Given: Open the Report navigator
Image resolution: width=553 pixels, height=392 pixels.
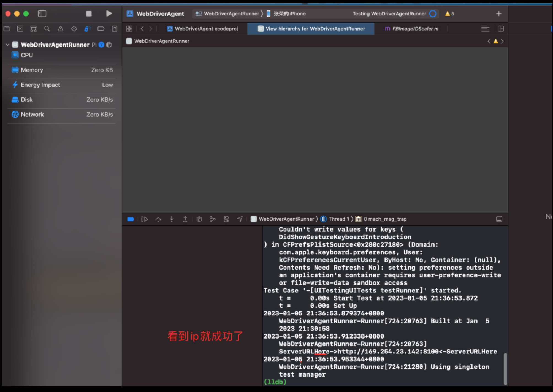Looking at the screenshot, I should (115, 29).
